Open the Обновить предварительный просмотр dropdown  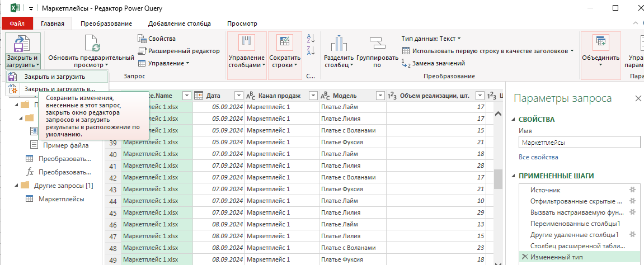click(106, 65)
